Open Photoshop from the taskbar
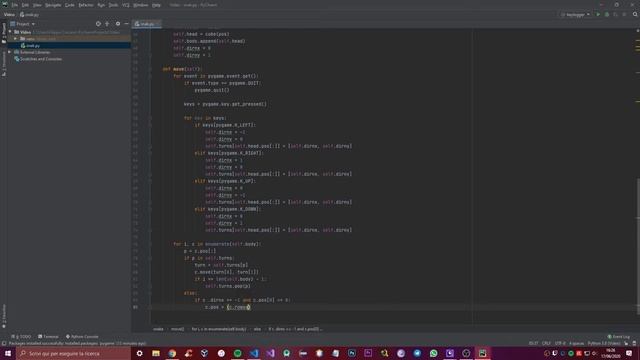Image resolution: width=640 pixels, height=360 pixels. [352, 353]
